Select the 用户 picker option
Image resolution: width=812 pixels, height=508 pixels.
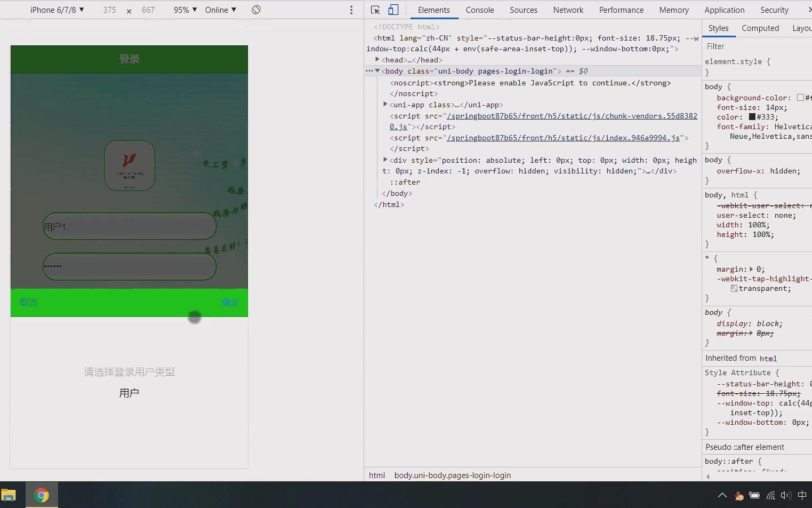pyautogui.click(x=129, y=393)
